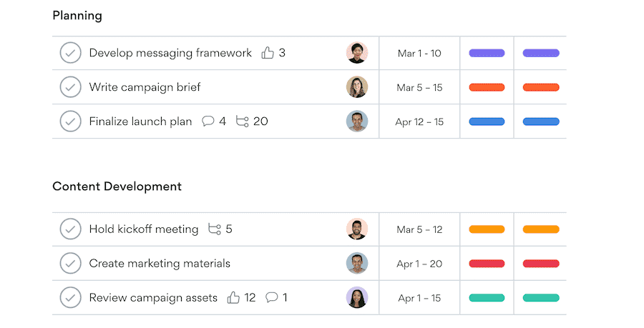
Task: Open assignee avatar for Write campaign brief
Action: [x=357, y=87]
